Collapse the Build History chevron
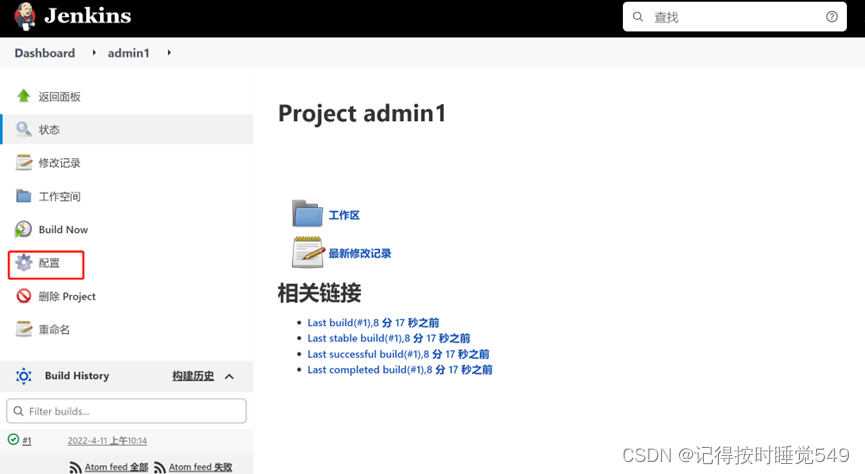This screenshot has height=474, width=865. click(229, 376)
